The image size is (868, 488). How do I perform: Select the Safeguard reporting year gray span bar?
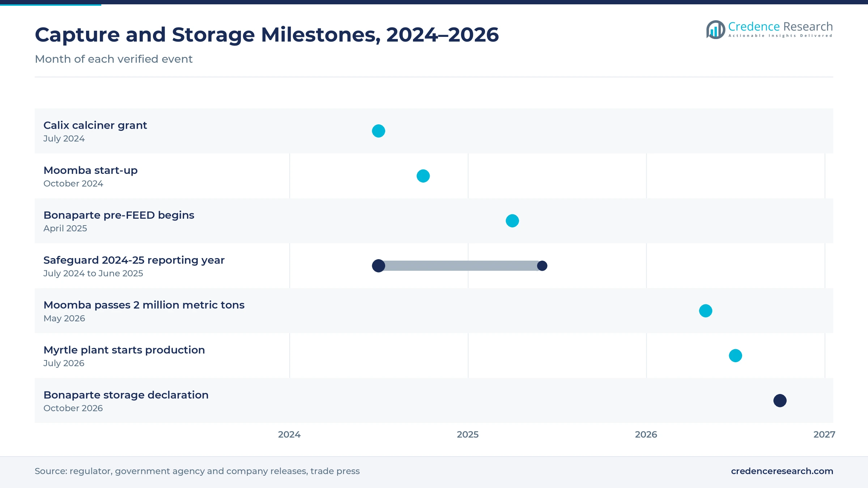pyautogui.click(x=460, y=266)
